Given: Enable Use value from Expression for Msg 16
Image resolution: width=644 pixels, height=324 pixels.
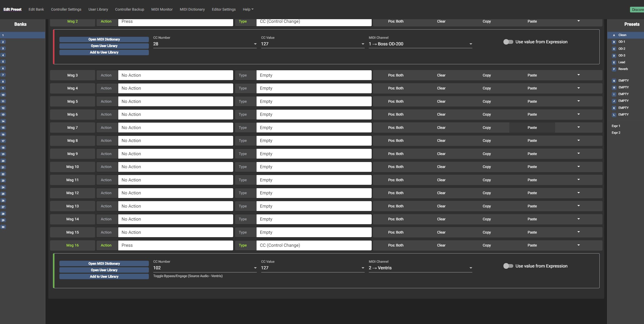Looking at the screenshot, I should (x=508, y=266).
